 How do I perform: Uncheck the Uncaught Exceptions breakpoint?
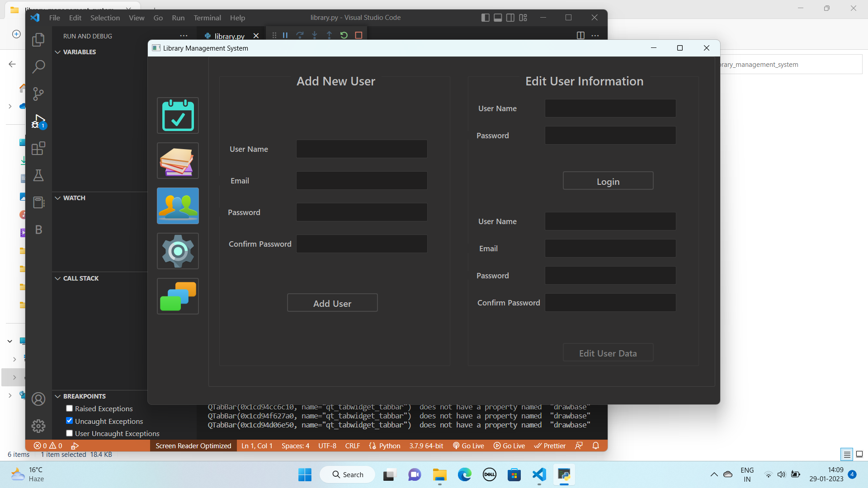point(70,421)
